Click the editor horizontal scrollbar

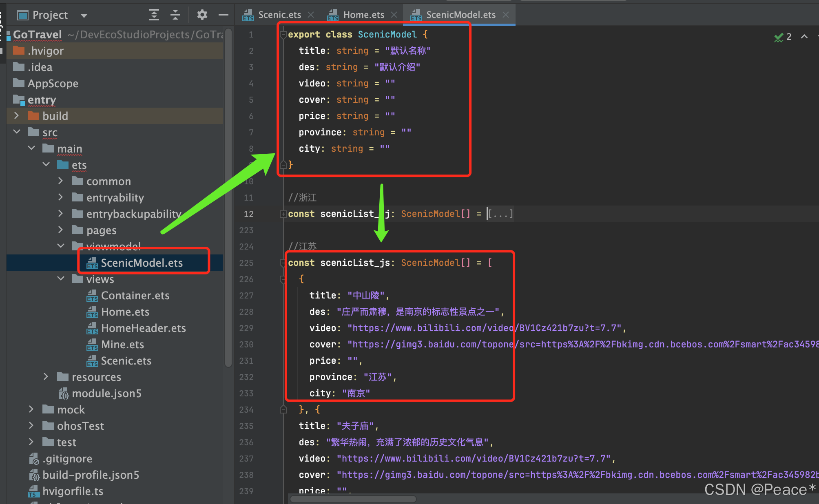click(x=353, y=499)
